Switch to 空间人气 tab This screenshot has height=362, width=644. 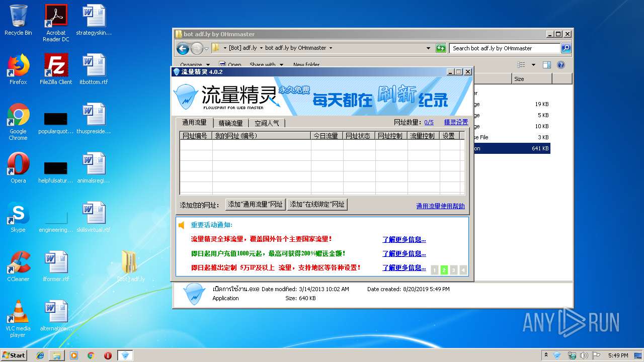(x=267, y=123)
